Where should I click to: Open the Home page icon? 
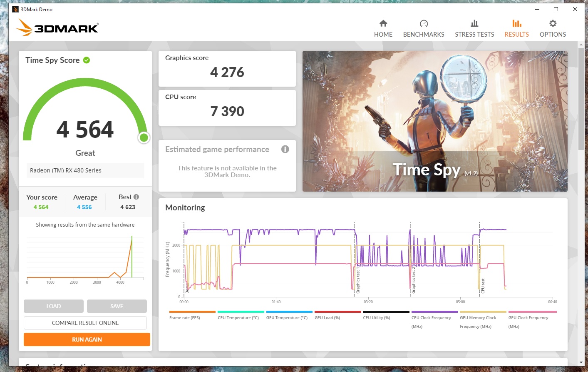(383, 23)
